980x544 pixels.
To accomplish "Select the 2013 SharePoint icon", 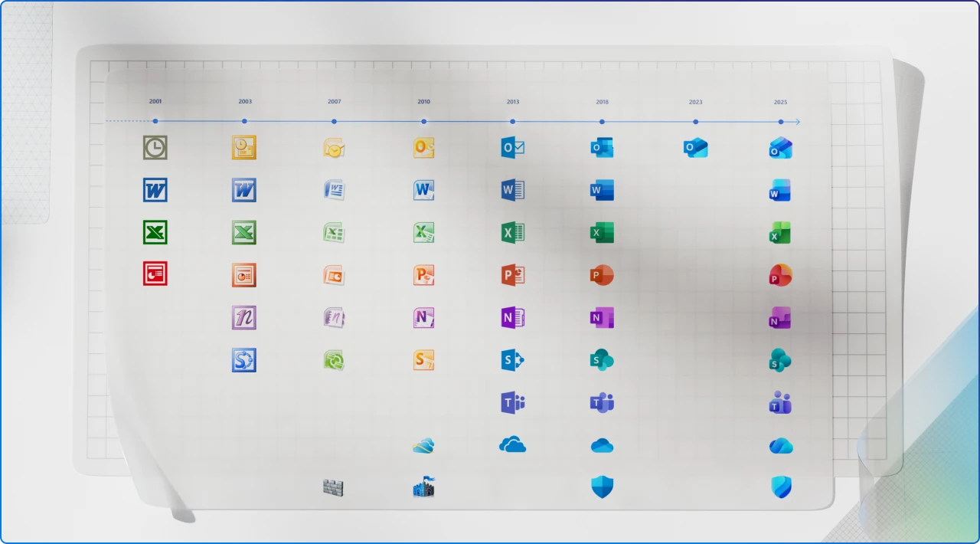I will pyautogui.click(x=513, y=360).
